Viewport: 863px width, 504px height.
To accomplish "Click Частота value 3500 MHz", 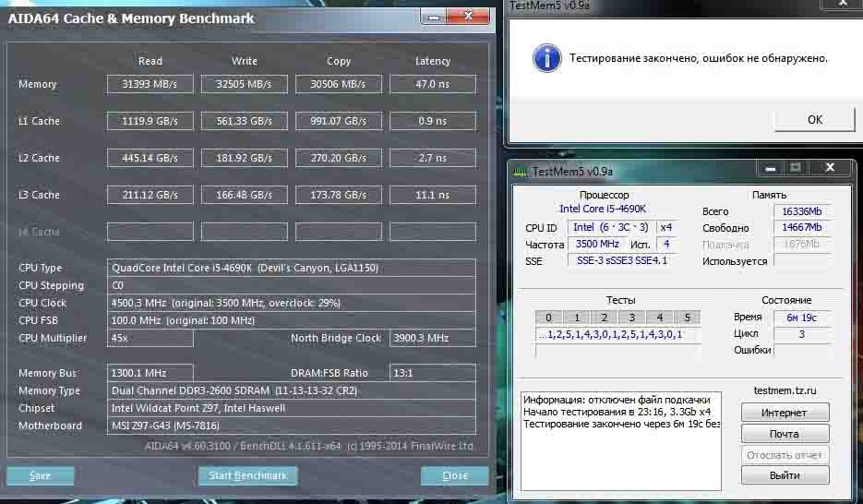I will 597,244.
